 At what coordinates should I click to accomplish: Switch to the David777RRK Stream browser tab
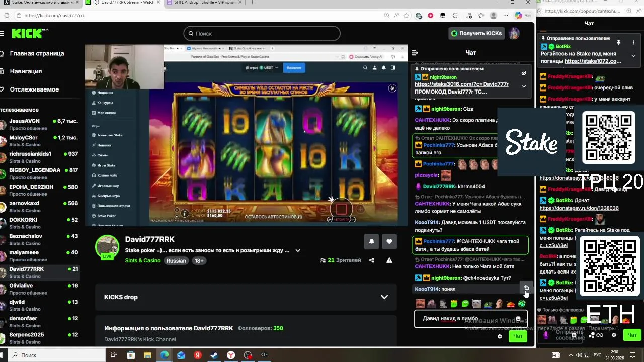coord(124,3)
